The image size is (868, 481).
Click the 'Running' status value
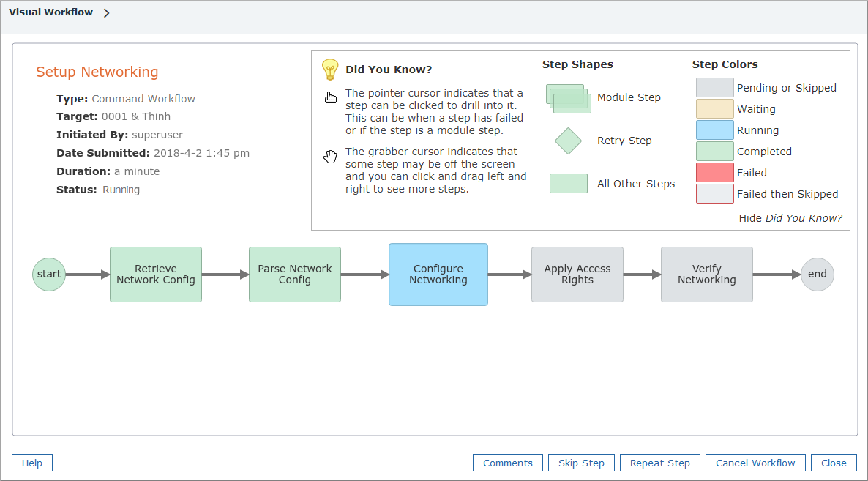121,190
